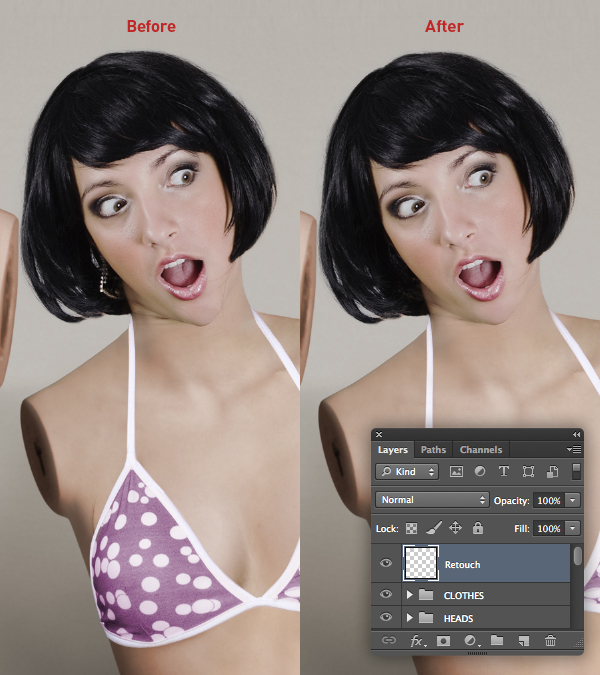Filter for adjustment layers icon
Image resolution: width=600 pixels, height=675 pixels.
point(479,471)
